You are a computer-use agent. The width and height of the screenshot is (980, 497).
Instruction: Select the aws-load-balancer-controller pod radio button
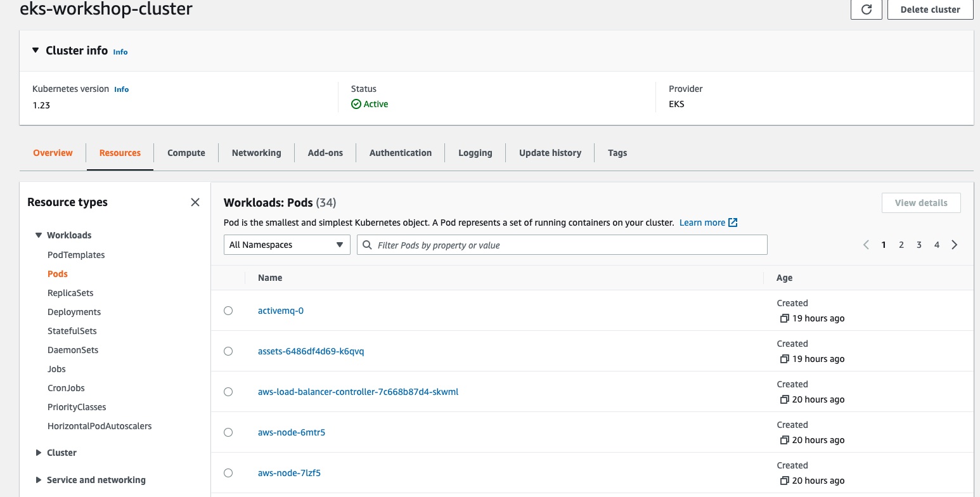tap(228, 392)
